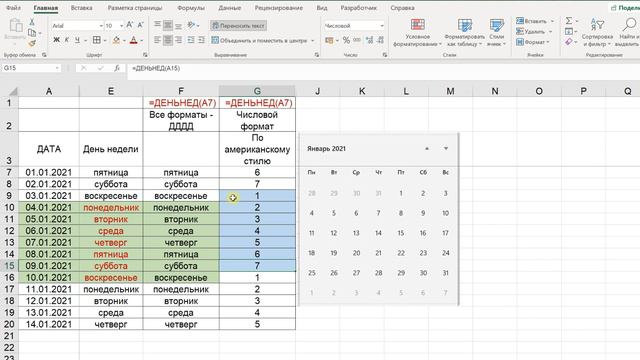
Task: Switch to the Рецензирование tab
Action: [x=278, y=8]
